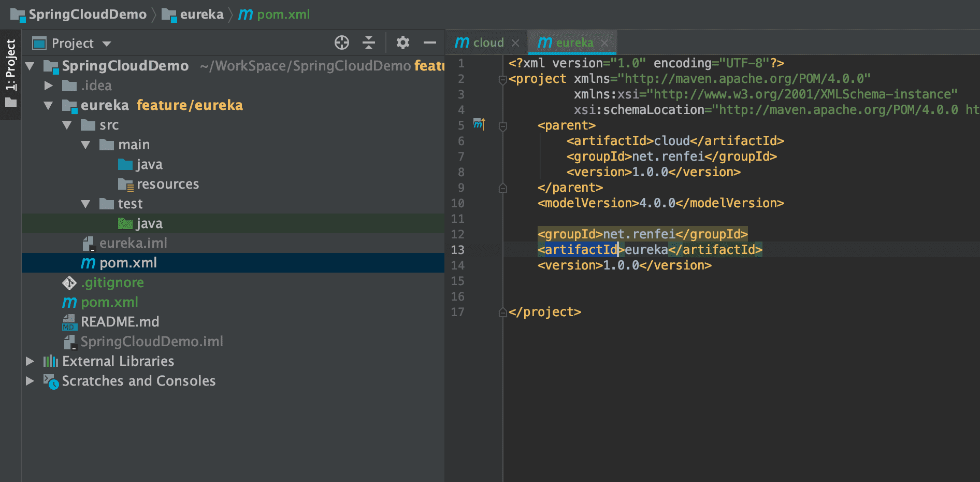Image resolution: width=980 pixels, height=482 pixels.
Task: Click fold end marker at line 17
Action: 502,312
